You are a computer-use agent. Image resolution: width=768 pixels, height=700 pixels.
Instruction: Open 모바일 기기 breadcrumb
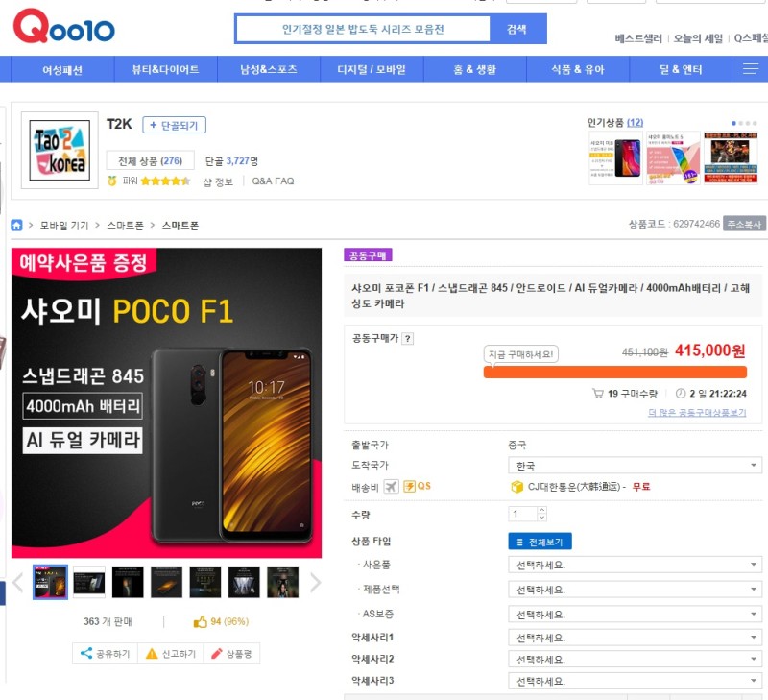tap(64, 226)
